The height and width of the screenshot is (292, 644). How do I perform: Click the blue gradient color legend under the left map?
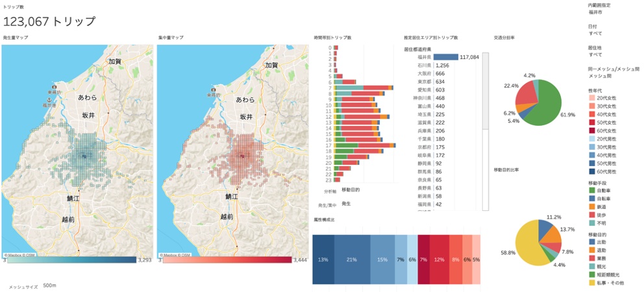pos(70,260)
